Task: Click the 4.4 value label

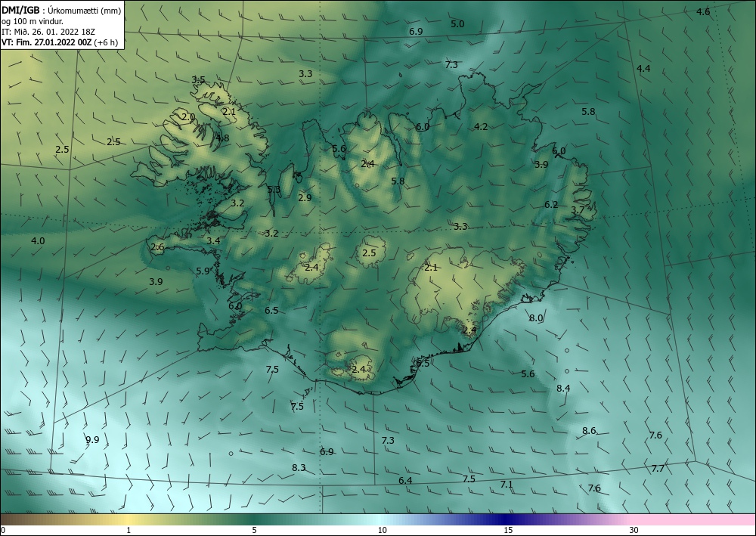Action: click(643, 69)
